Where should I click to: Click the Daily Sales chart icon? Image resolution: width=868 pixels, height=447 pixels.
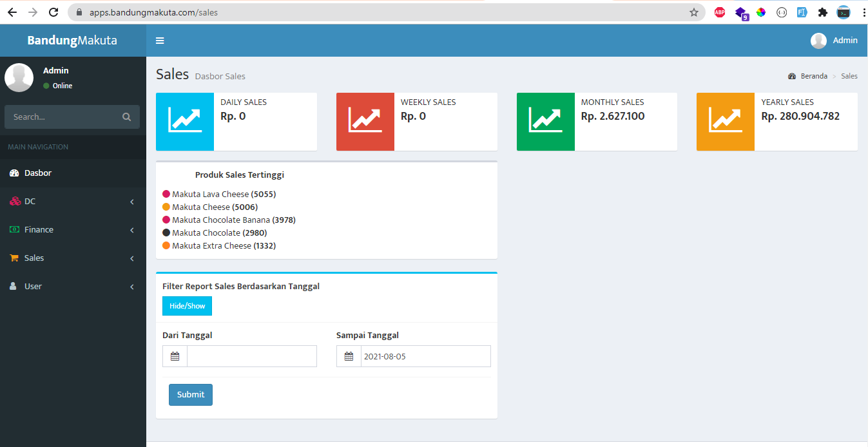184,121
